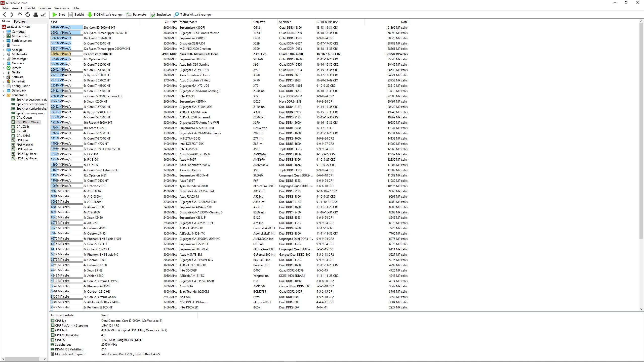Viewport: 644px width, 362px height.
Task: Collapse the Benchmark tree node
Action: click(x=4, y=95)
